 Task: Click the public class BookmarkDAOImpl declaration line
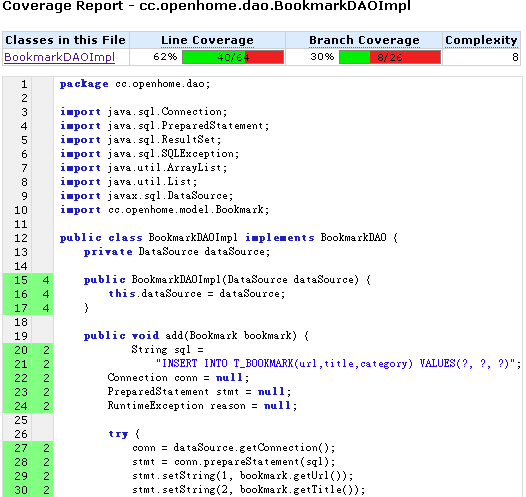pos(229,238)
